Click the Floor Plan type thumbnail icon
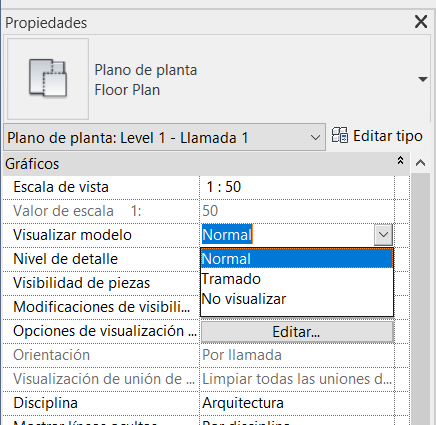Image resolution: width=436 pixels, height=425 pixels. pos(48,79)
